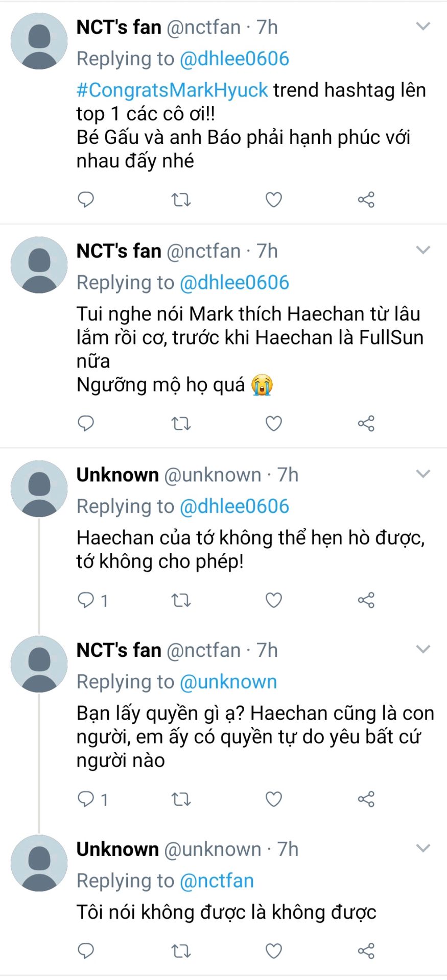Screen dimensions: 447x980
Task: Like the 'Tôi nói không được là không được' tweet
Action: (x=274, y=951)
